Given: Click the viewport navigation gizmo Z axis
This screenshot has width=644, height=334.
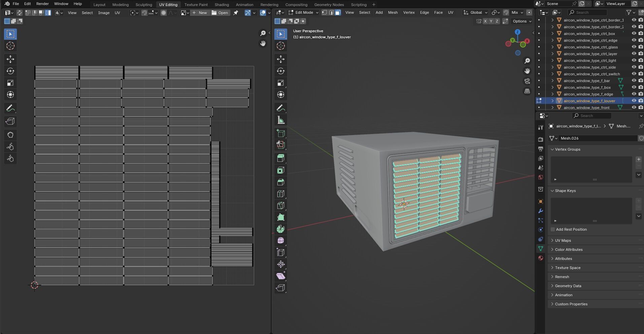Looking at the screenshot, I should tap(517, 32).
